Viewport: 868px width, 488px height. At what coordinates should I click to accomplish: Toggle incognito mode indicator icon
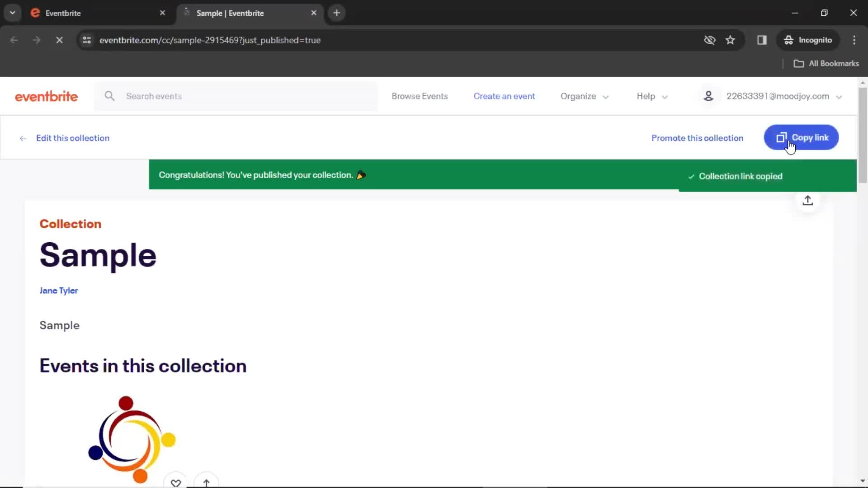click(789, 40)
